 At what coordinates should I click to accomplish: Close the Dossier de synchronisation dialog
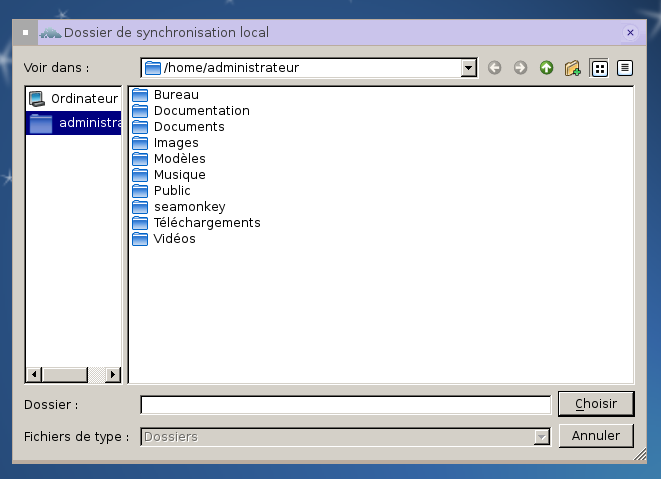click(x=630, y=32)
